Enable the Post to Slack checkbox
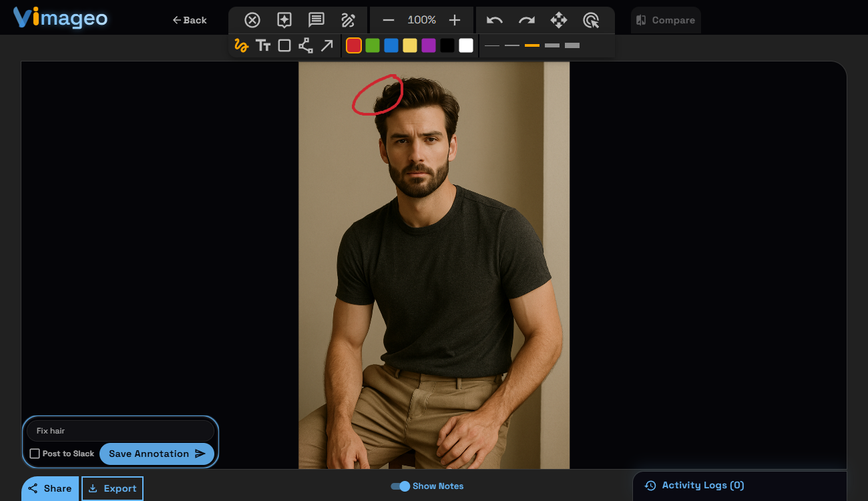 [35, 454]
